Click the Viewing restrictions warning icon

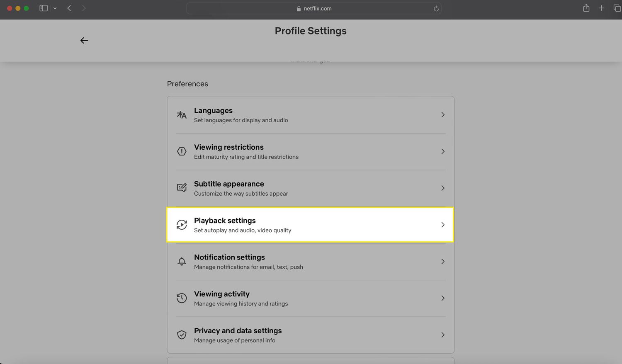pos(182,151)
